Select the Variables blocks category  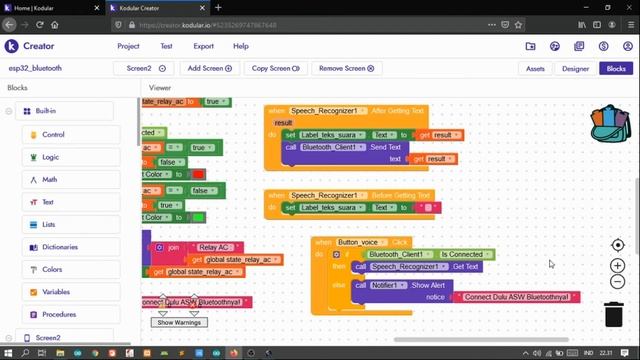point(71,292)
